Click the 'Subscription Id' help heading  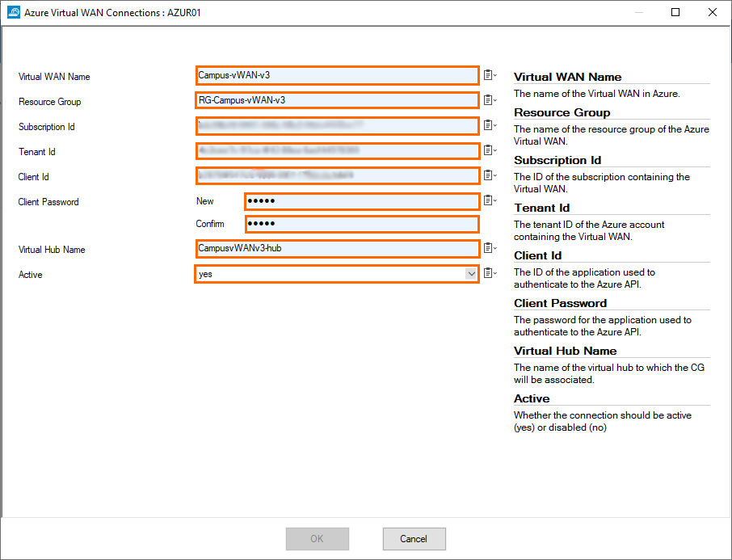tap(557, 160)
